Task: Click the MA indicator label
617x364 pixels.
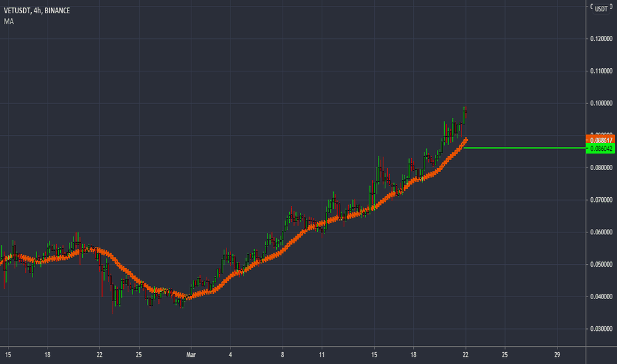Action: [9, 21]
